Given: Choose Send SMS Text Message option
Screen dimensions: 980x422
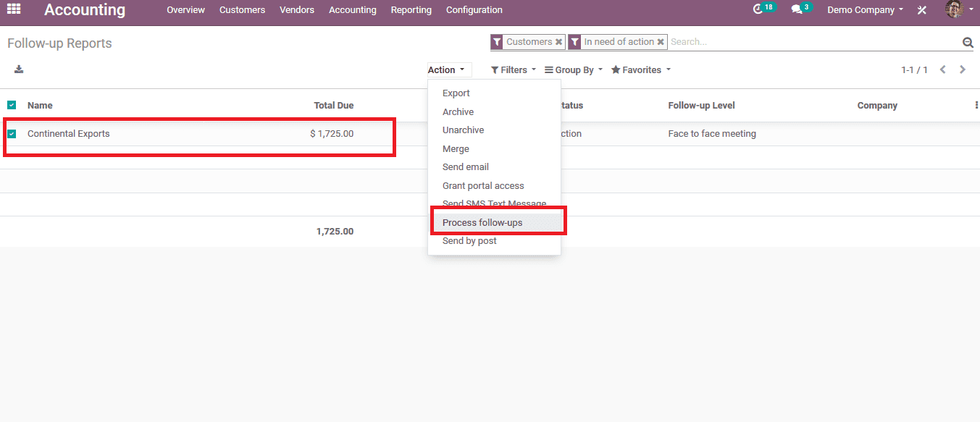Looking at the screenshot, I should point(494,204).
